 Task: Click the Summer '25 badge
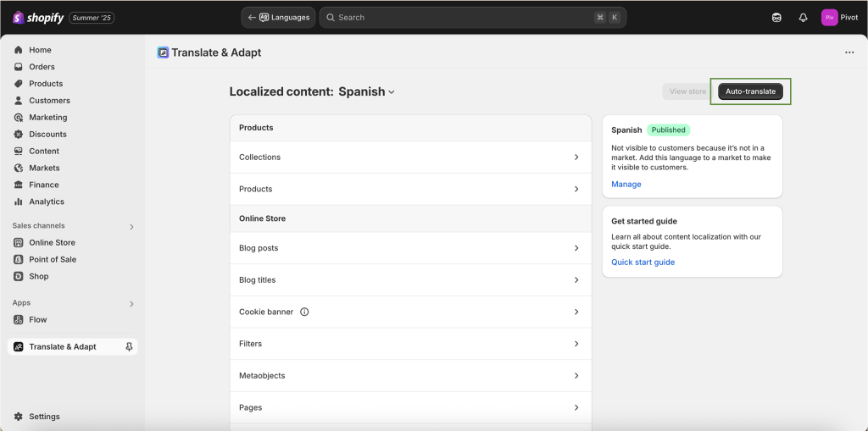[92, 18]
